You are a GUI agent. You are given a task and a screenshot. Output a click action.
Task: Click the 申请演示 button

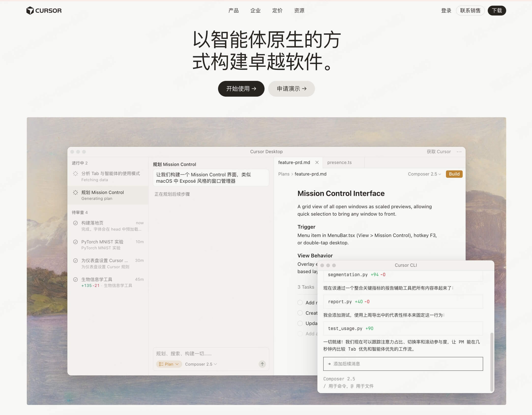292,89
